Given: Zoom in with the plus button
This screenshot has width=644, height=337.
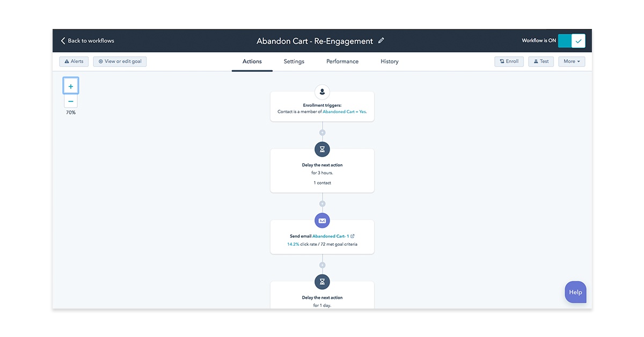Looking at the screenshot, I should (x=71, y=86).
